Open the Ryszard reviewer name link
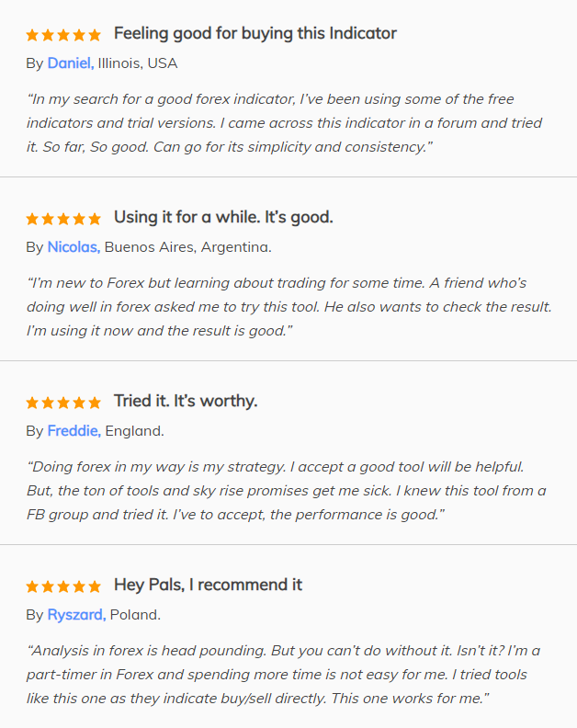This screenshot has width=577, height=728. (76, 615)
